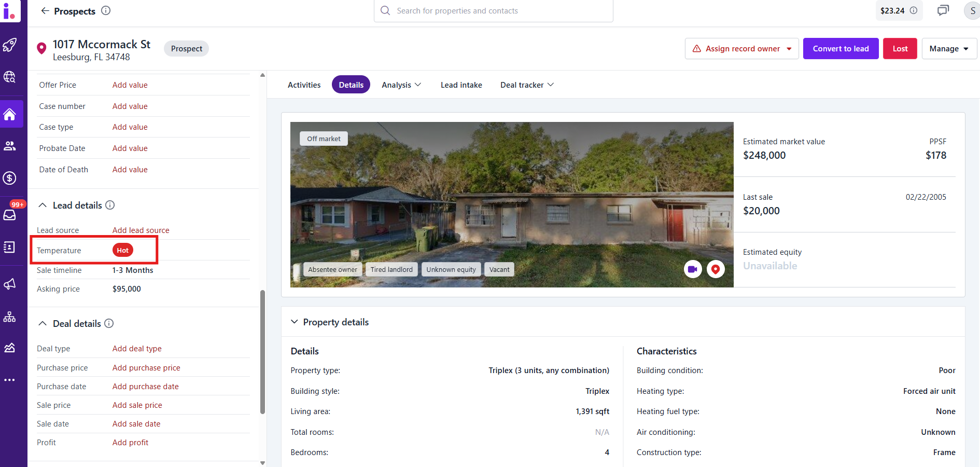Click the red Lost button
980x467 pixels.
tap(900, 49)
